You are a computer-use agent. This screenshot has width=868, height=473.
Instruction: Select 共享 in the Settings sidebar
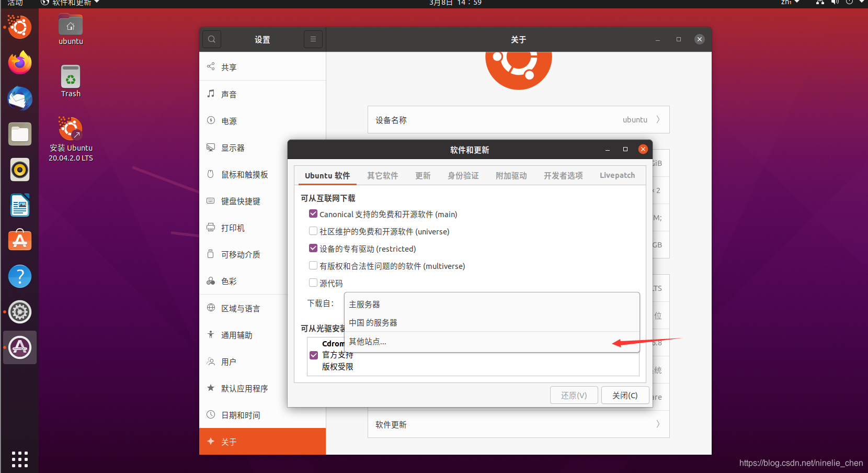[x=262, y=67]
